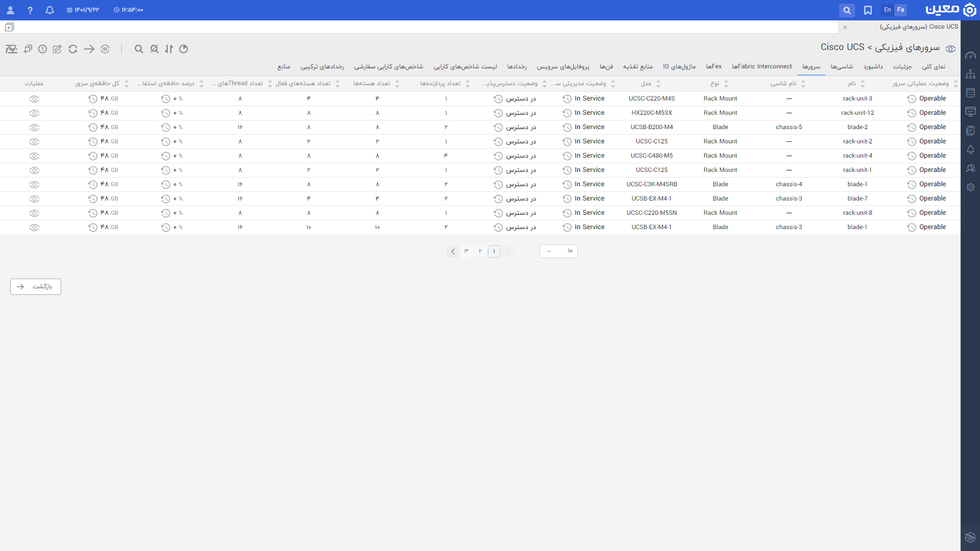Click the search magnifier icon in toolbar

point(138,49)
